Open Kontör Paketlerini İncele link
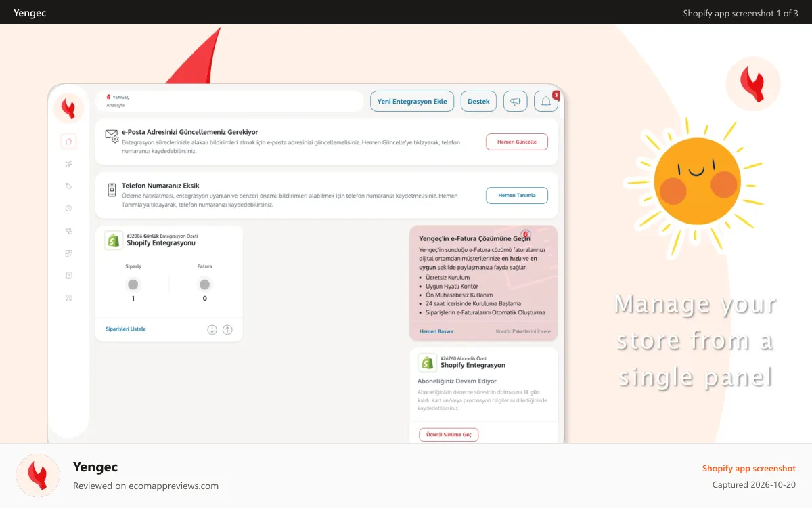The height and width of the screenshot is (508, 812). point(523,332)
